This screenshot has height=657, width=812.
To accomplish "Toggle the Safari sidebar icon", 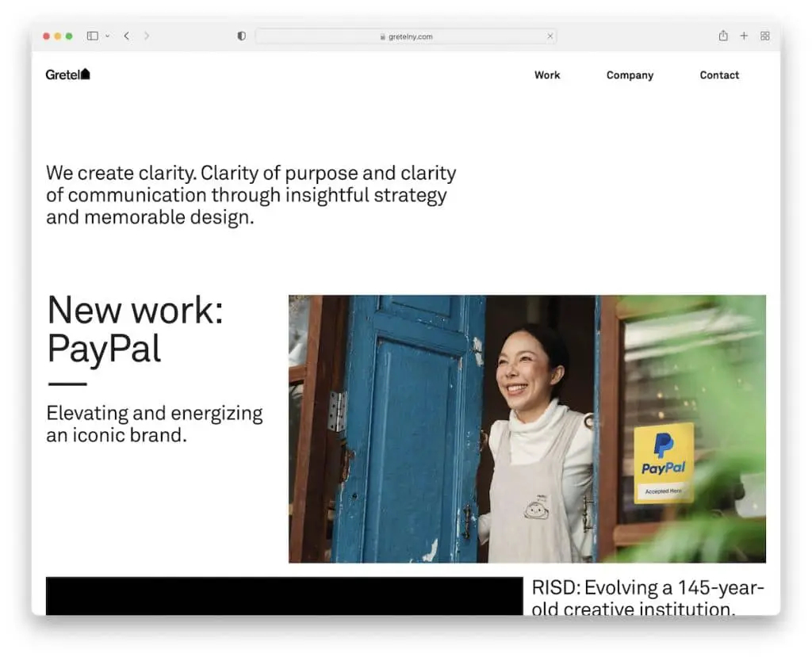I will (93, 36).
